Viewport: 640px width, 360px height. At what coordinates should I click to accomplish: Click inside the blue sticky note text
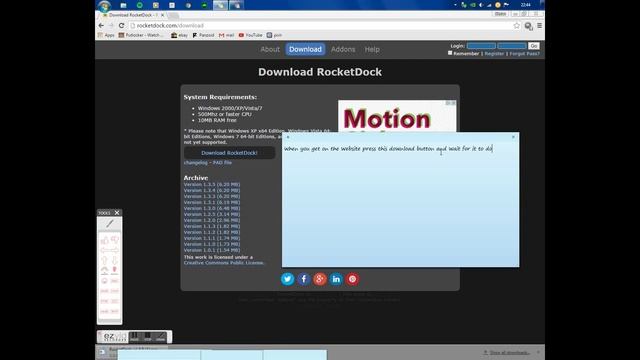coord(388,149)
